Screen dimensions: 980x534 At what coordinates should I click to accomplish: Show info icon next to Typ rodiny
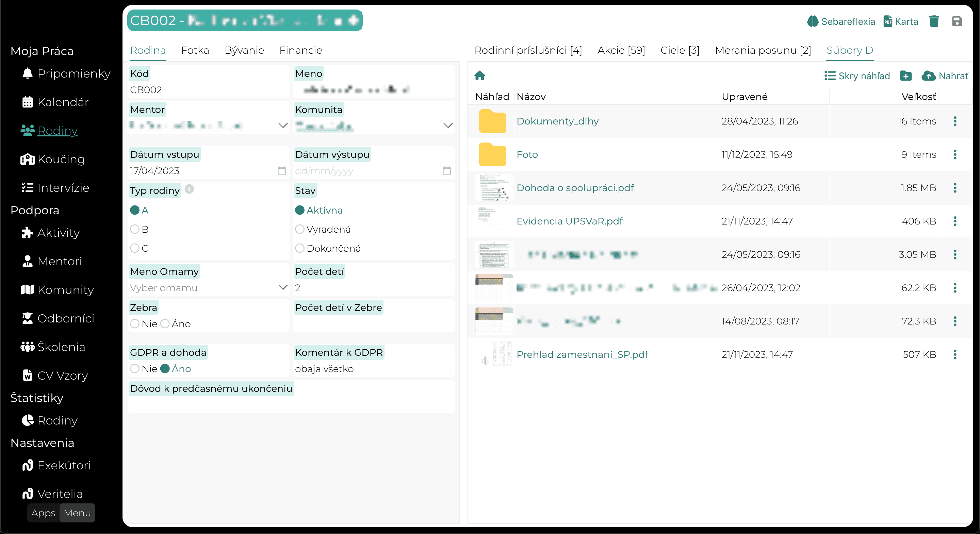click(x=189, y=189)
